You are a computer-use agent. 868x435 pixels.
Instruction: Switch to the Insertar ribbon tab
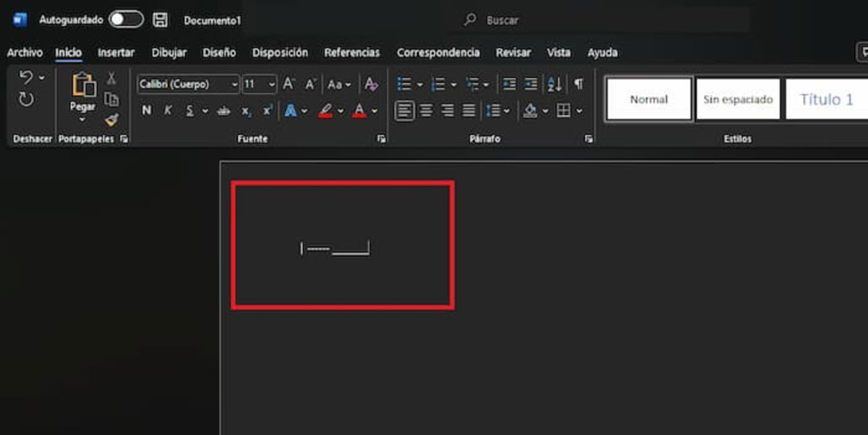coord(116,52)
